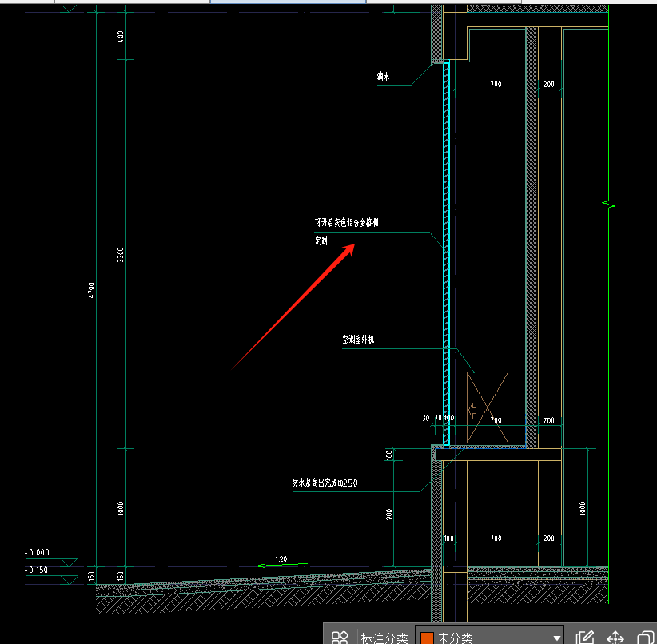657x644 pixels.
Task: Expand the 未分类 category dropdown arrow
Action: tap(556, 638)
